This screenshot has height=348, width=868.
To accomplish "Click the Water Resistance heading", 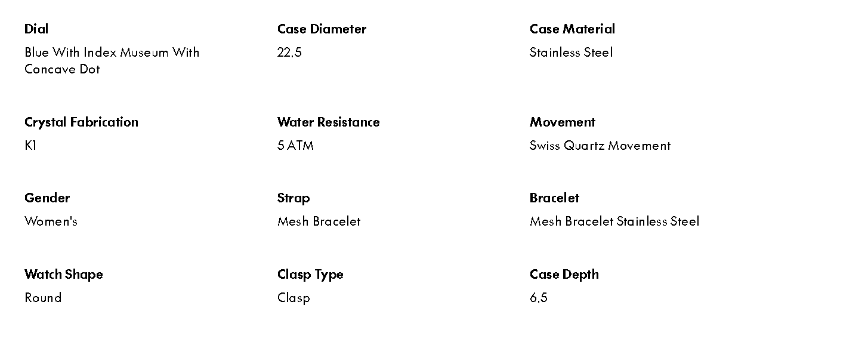I will 328,122.
